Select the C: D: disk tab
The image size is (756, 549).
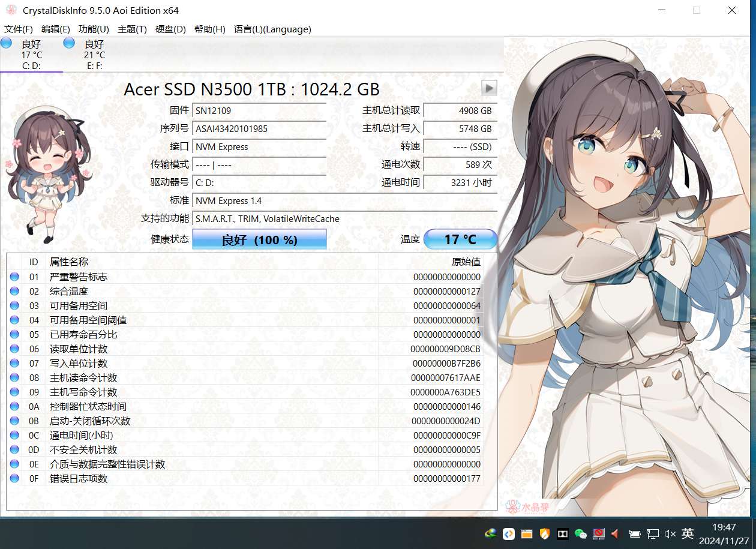pos(31,54)
